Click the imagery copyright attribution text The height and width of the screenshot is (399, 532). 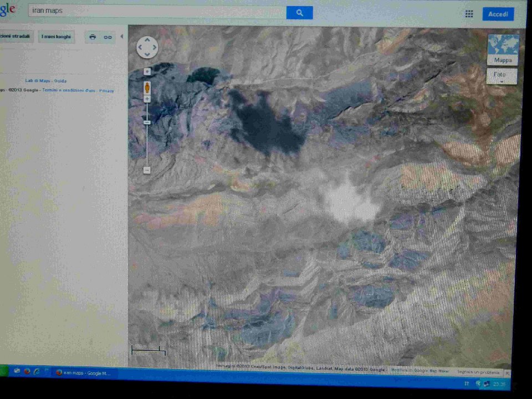[300, 368]
